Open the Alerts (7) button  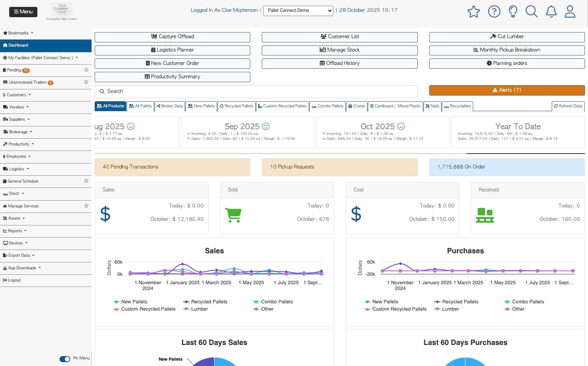point(507,90)
